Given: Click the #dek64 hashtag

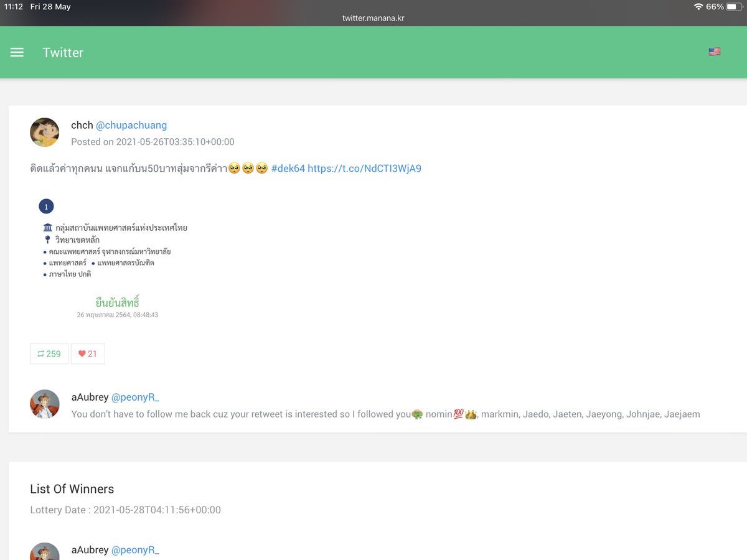Looking at the screenshot, I should (x=288, y=169).
